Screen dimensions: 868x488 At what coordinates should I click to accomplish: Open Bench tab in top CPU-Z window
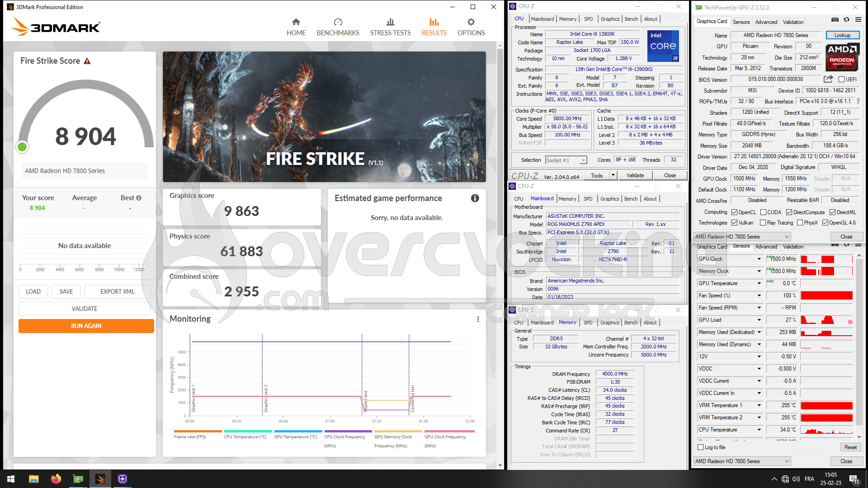tap(631, 19)
